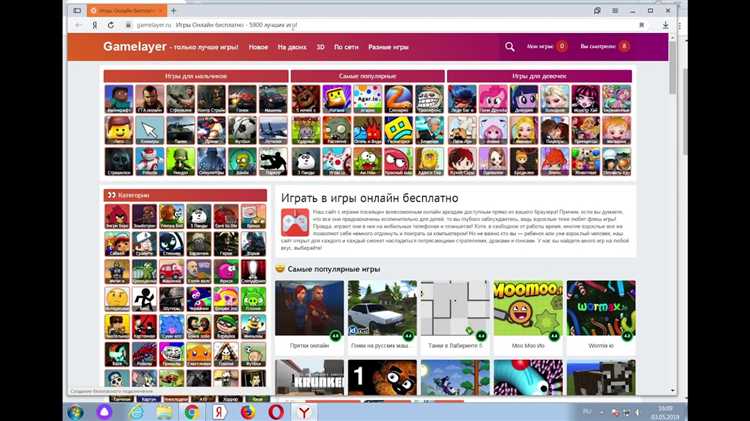The image size is (750, 421).
Task: Launch Google Chrome from the taskbar
Action: (192, 412)
